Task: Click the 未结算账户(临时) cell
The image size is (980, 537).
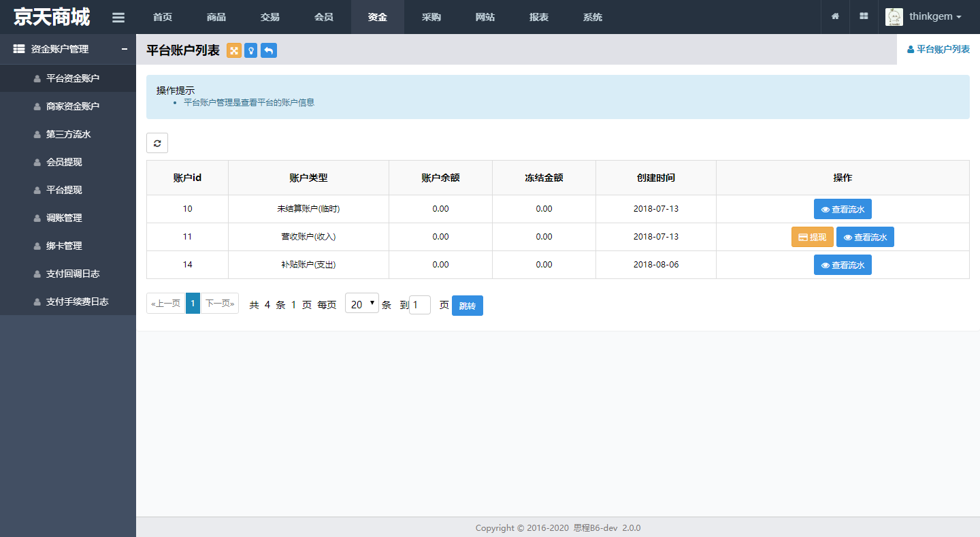Action: click(308, 209)
